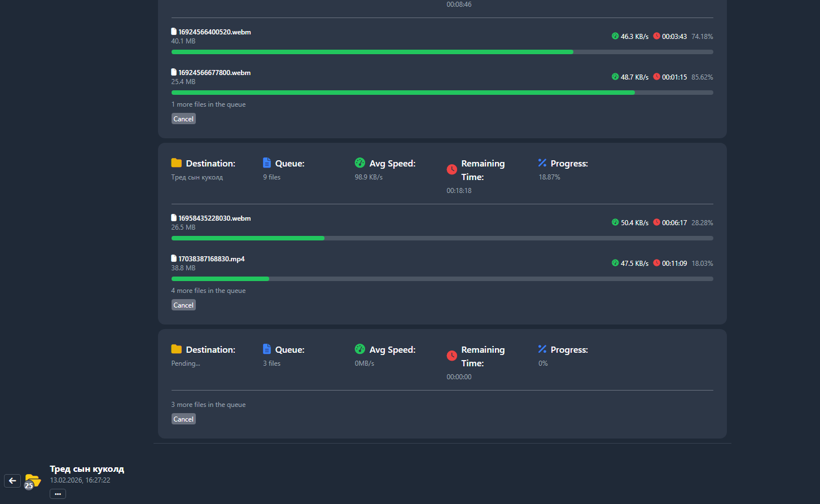This screenshot has height=504, width=820.
Task: Click the progress bar of 16958435228030.webm
Action: pyautogui.click(x=442, y=238)
